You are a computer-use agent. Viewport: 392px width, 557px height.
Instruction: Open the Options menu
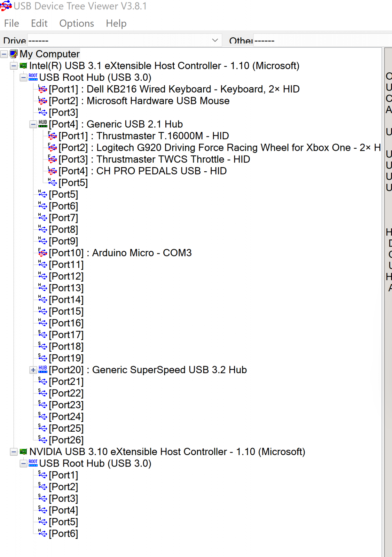(77, 23)
